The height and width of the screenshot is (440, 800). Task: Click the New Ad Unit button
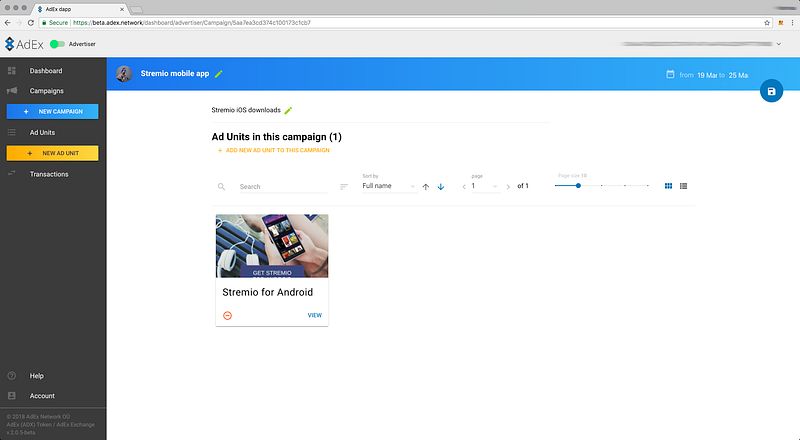(53, 153)
